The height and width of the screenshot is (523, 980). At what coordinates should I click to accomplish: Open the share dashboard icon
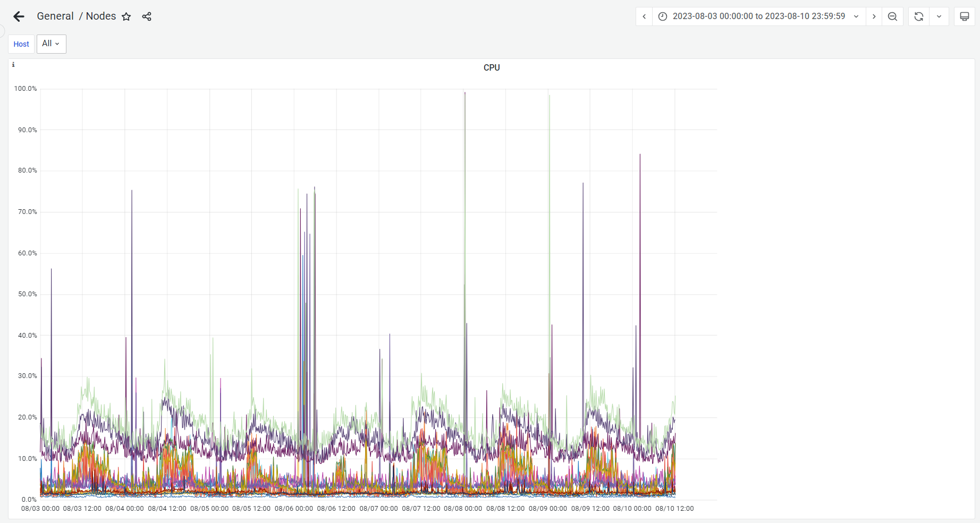click(x=146, y=16)
